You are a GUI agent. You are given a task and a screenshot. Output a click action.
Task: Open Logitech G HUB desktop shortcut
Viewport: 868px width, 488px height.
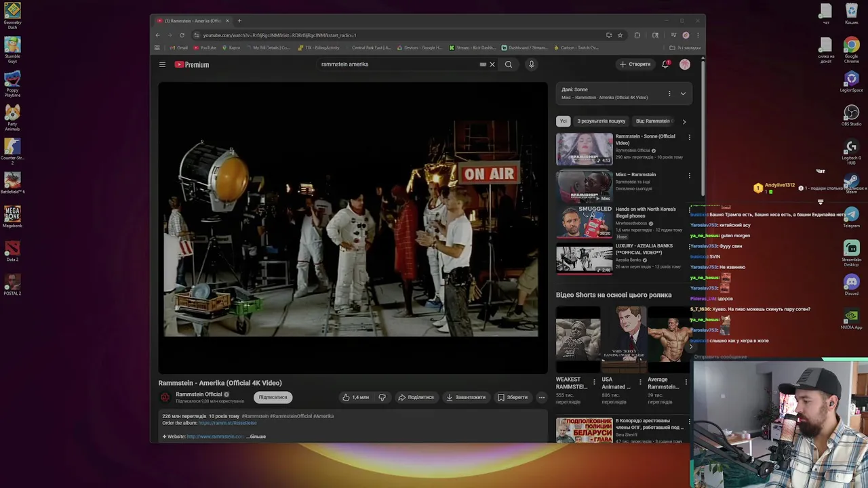coord(851,152)
